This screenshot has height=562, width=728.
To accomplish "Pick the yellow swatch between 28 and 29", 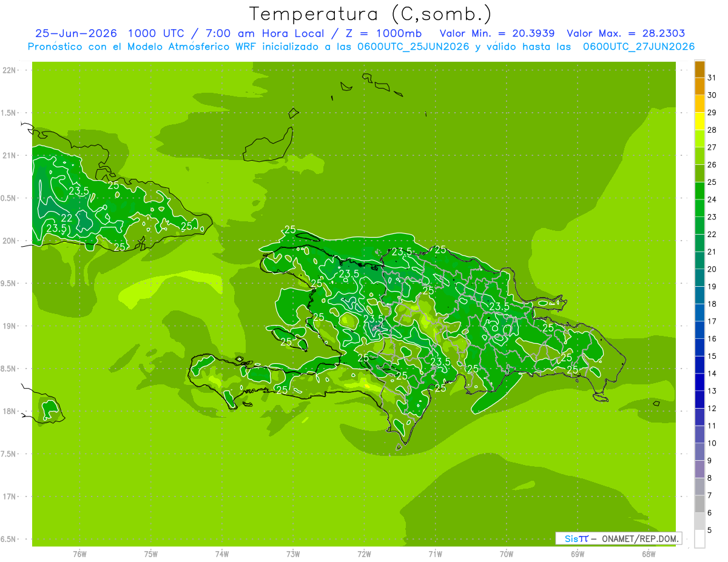I will (x=699, y=121).
